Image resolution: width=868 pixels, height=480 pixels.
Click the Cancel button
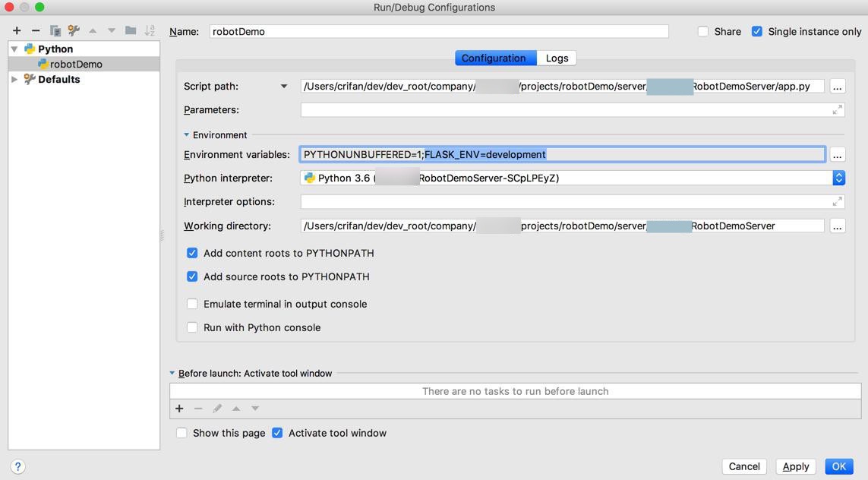point(744,467)
